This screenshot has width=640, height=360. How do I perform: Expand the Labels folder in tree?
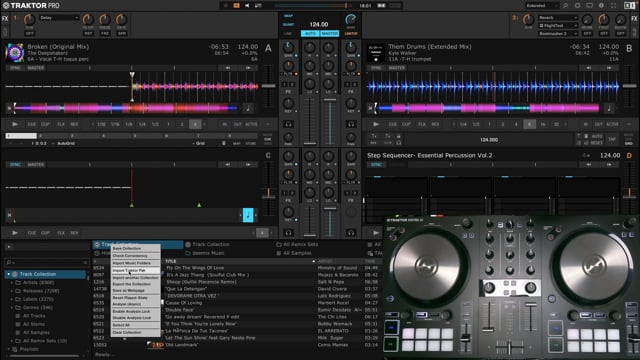tap(11, 299)
